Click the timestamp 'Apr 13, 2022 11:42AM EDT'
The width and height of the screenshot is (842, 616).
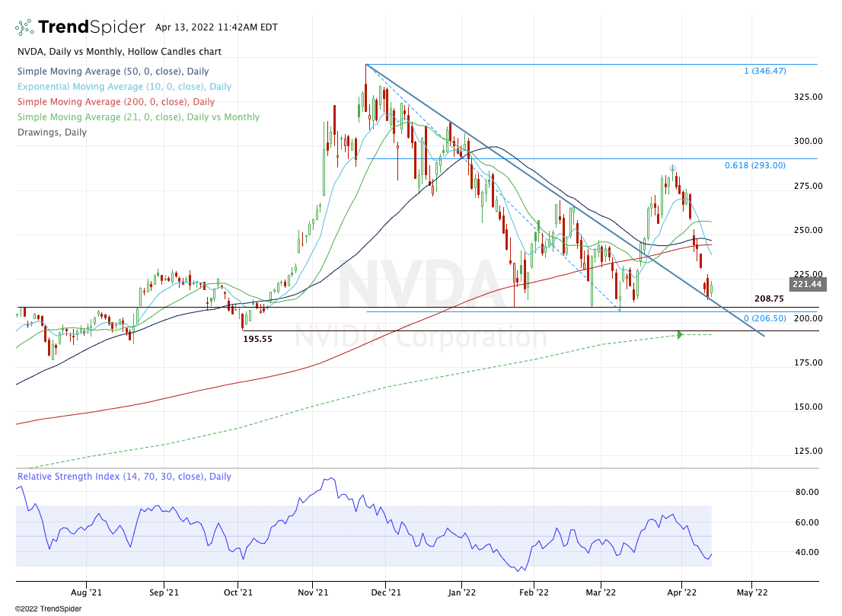(216, 27)
